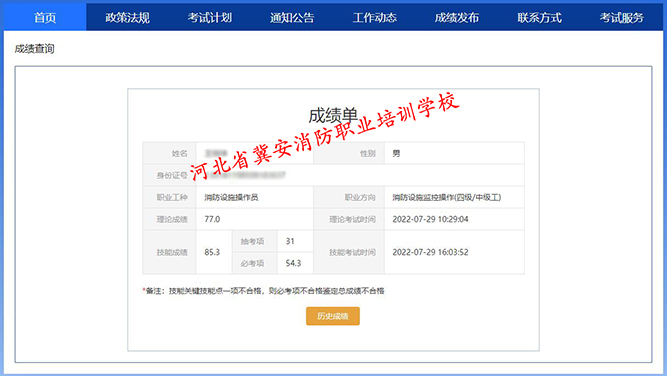This screenshot has width=667, height=376.
Task: Select the 消防设施操作员 occupation cell
Action: point(254,197)
